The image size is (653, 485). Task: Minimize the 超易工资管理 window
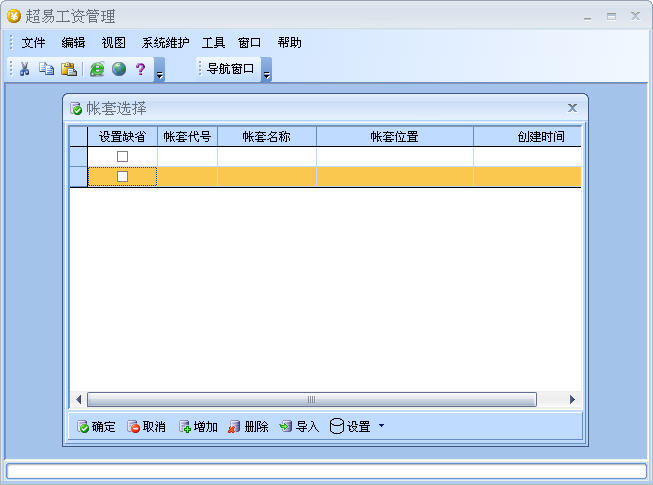click(588, 17)
